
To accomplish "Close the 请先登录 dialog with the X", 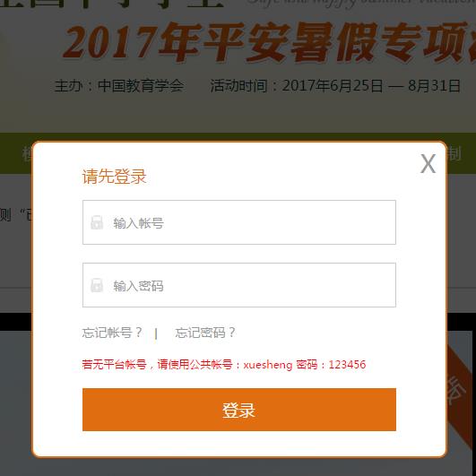I will (428, 164).
